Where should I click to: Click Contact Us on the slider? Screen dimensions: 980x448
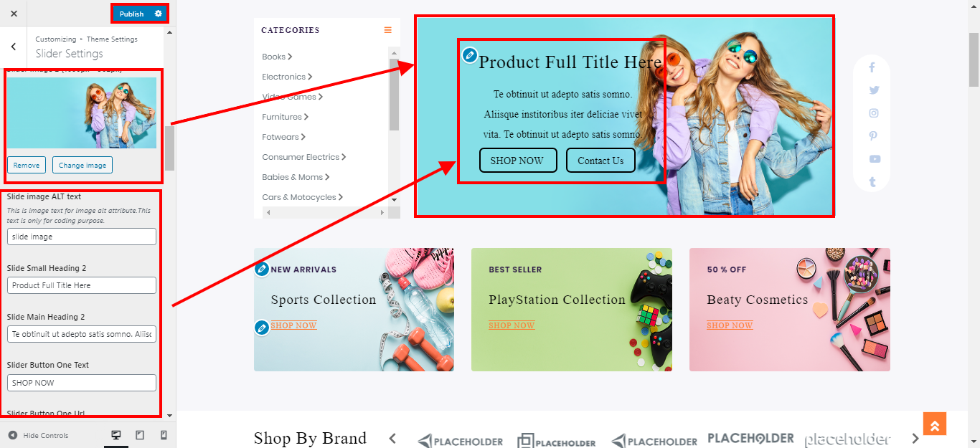click(x=600, y=161)
